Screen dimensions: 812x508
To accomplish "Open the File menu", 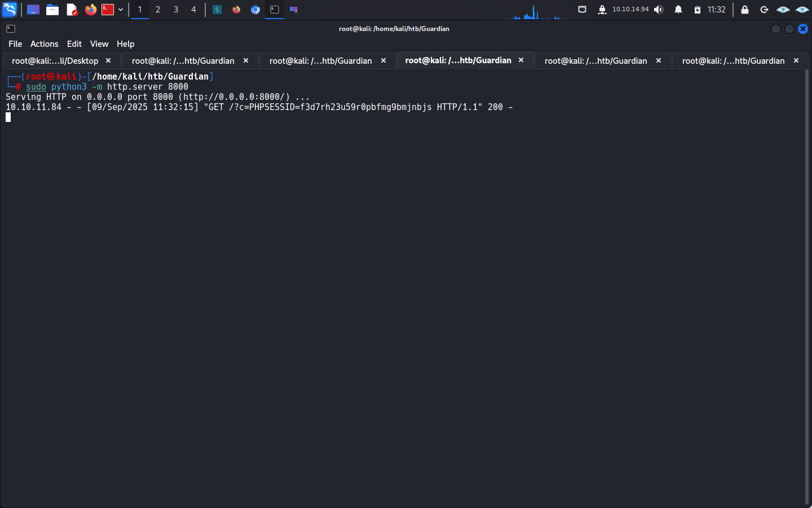I will (15, 44).
